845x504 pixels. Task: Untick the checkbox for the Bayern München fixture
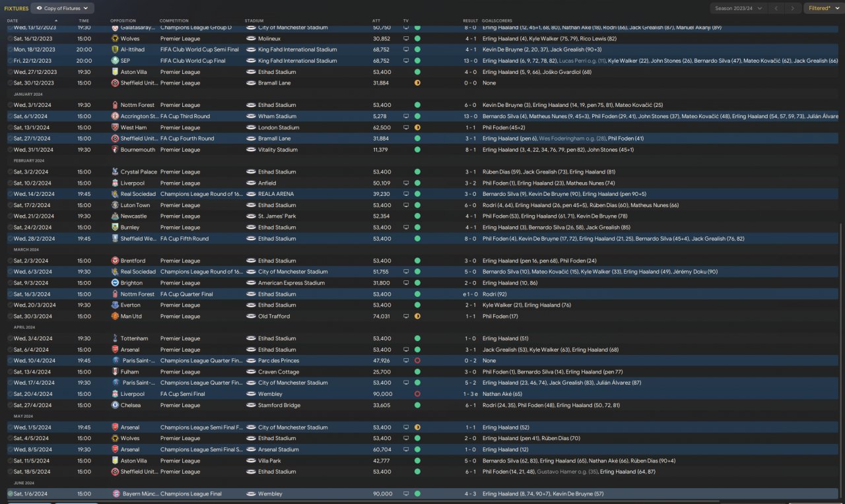[10, 493]
